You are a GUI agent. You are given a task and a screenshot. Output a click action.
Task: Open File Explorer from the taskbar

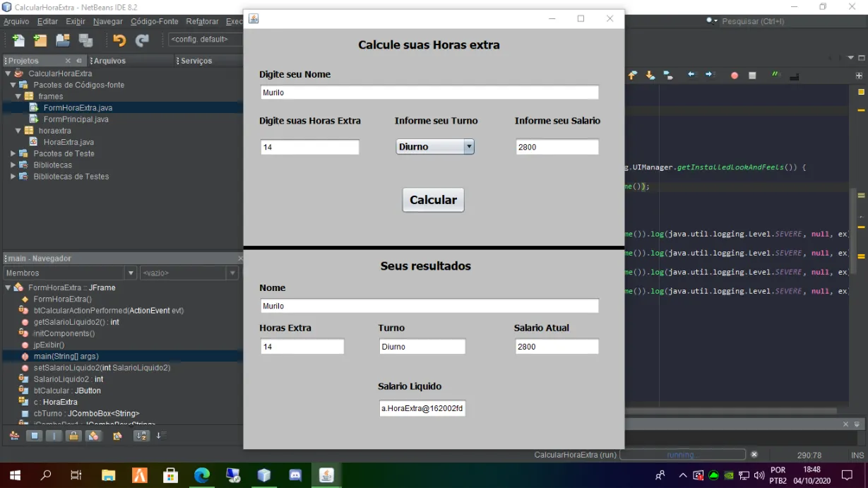tap(108, 475)
